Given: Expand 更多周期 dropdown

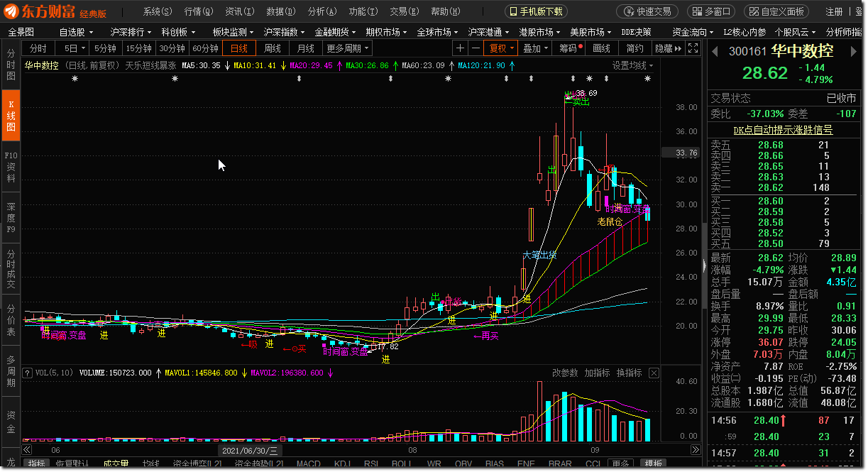Looking at the screenshot, I should click(x=348, y=48).
